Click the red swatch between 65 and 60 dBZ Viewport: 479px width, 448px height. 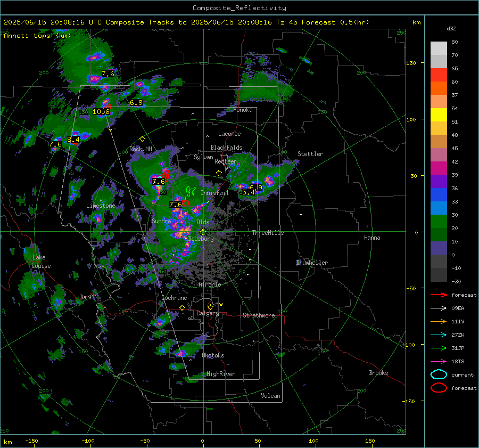(439, 75)
